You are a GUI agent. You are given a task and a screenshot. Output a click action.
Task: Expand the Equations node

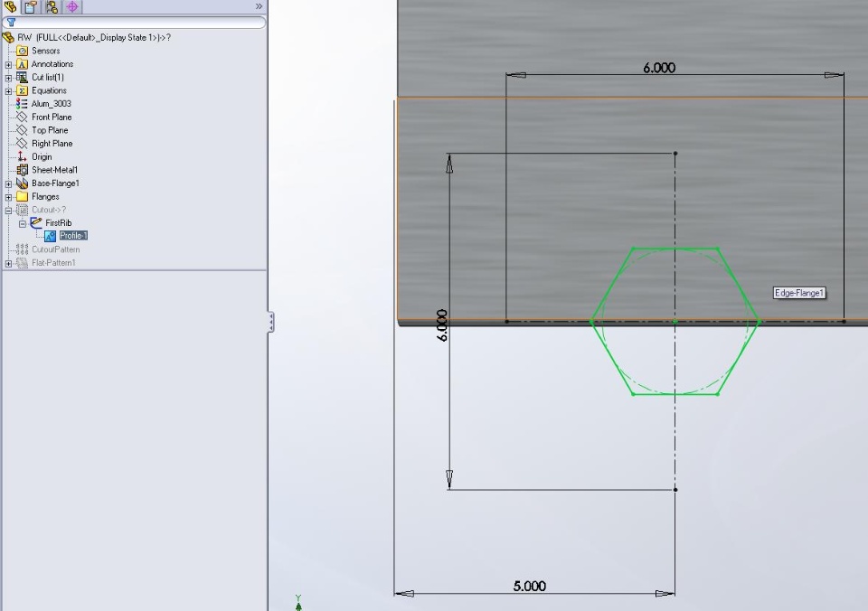pyautogui.click(x=8, y=91)
